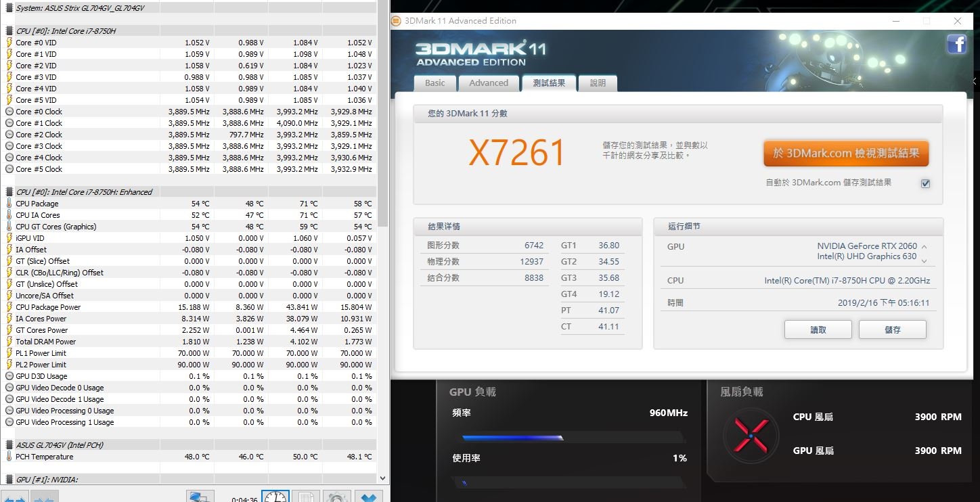Click the blue X icon in HWiNFO toolbar

(x=370, y=497)
